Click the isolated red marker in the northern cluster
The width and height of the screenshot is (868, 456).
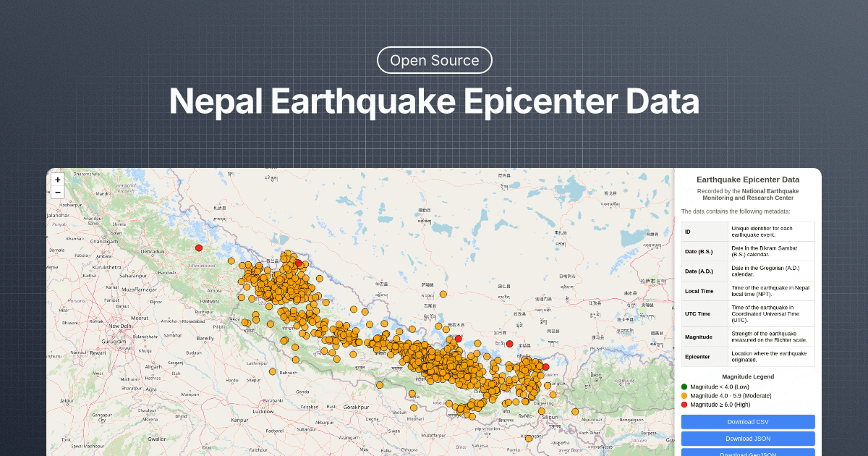coord(299,264)
